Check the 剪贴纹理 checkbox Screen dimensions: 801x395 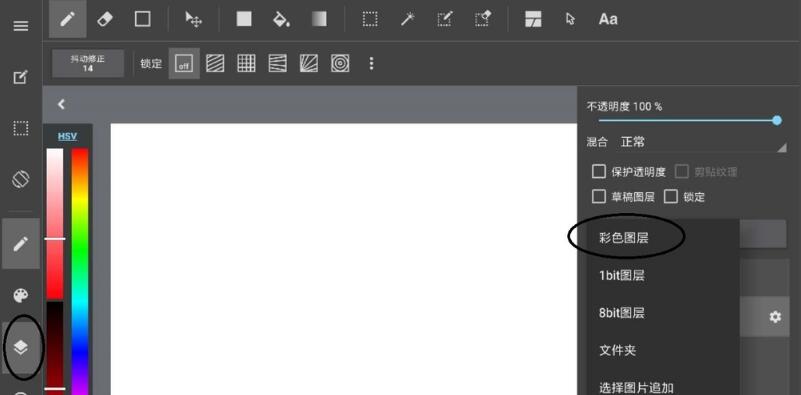tap(682, 171)
